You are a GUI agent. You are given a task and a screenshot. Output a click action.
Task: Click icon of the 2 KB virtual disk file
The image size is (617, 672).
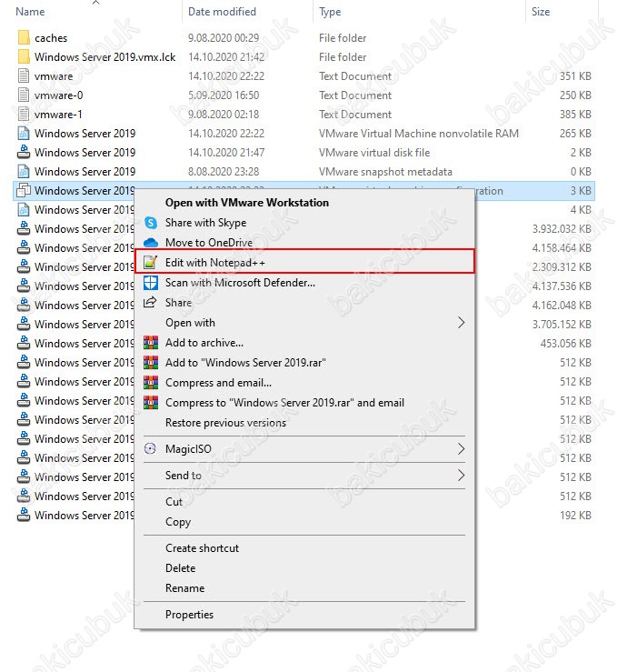click(x=24, y=152)
